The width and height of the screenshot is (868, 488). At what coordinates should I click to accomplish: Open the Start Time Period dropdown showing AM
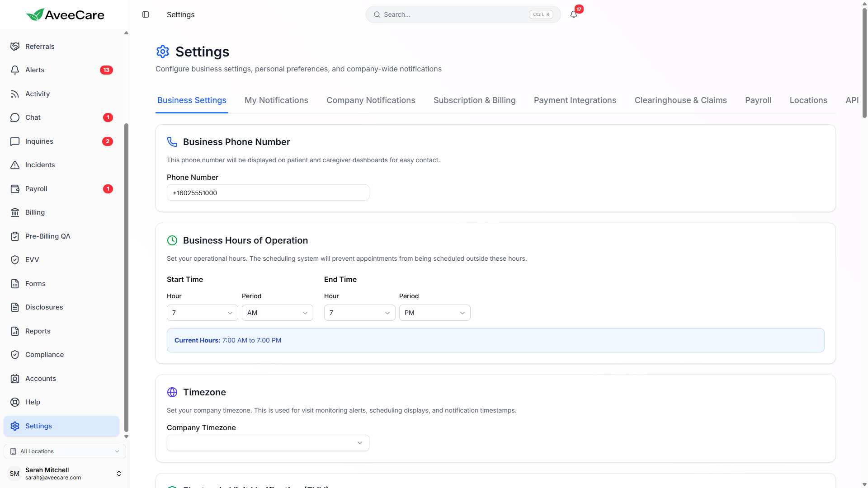coord(277,312)
